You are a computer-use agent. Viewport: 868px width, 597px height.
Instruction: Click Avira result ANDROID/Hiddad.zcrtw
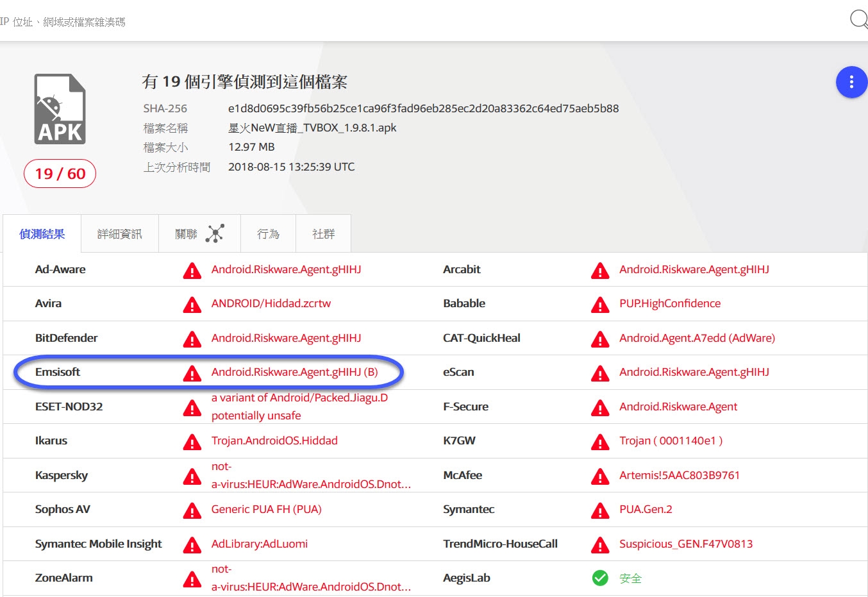click(271, 303)
